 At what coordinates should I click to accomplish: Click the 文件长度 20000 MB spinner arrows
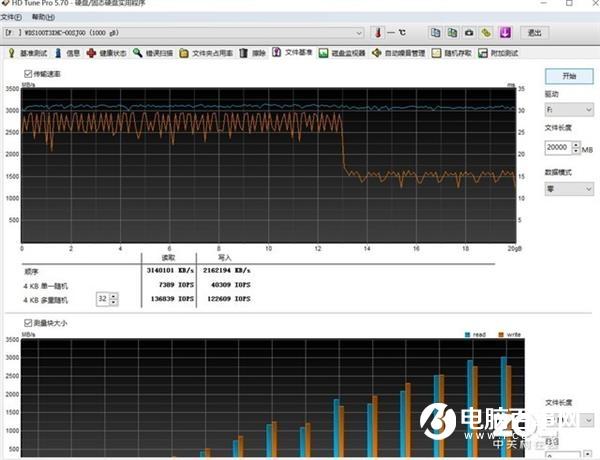[576, 147]
